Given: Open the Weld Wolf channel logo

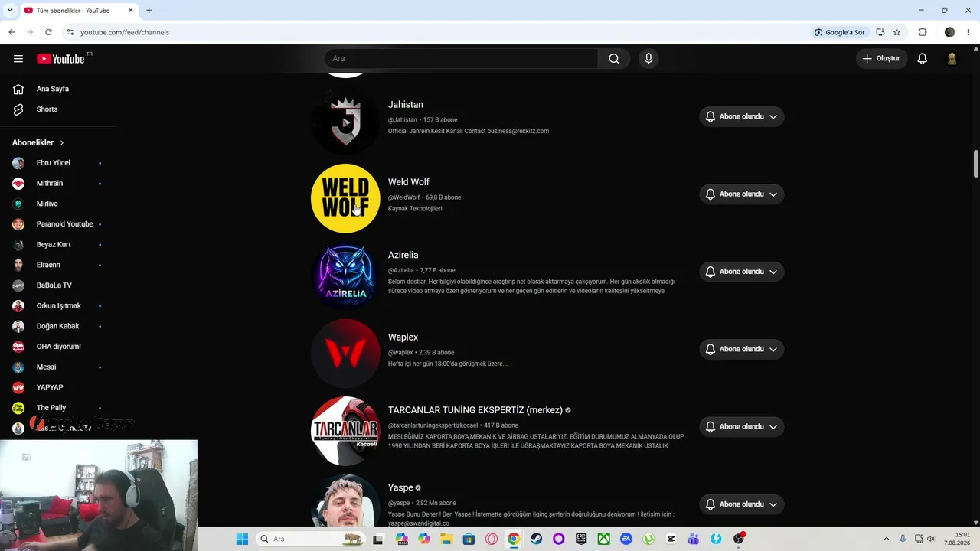Looking at the screenshot, I should click(345, 198).
